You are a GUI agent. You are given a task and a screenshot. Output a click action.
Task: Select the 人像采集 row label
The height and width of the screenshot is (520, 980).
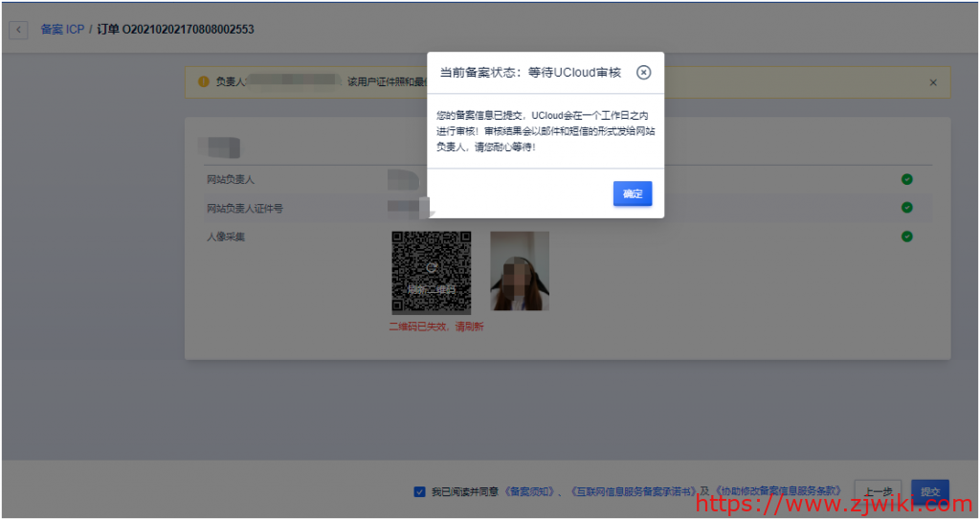click(x=226, y=236)
